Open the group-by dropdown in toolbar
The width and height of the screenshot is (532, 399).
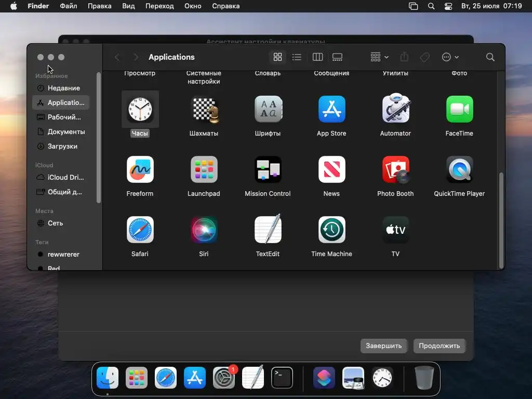[379, 57]
